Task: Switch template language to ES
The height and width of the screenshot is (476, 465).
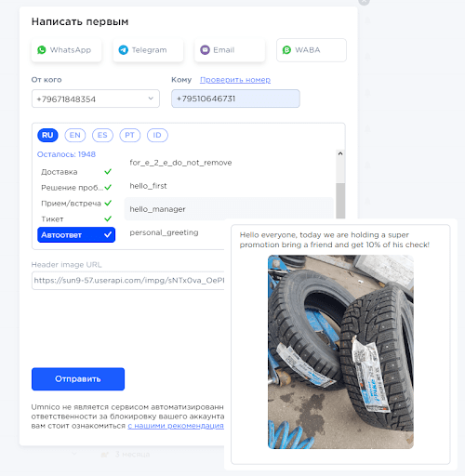Action: pyautogui.click(x=102, y=136)
